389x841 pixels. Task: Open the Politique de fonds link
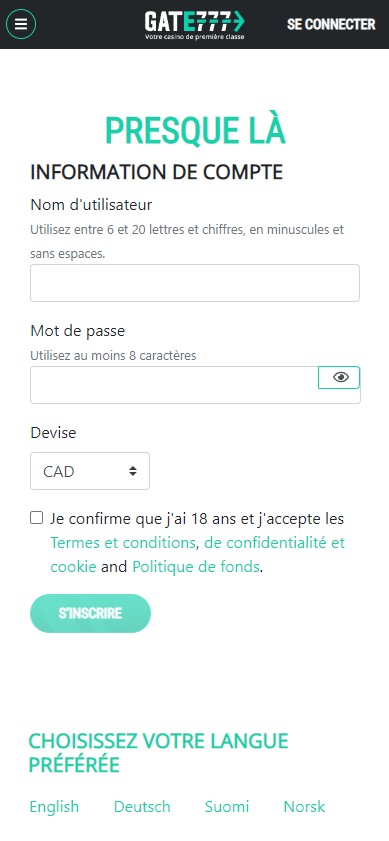pyautogui.click(x=196, y=566)
